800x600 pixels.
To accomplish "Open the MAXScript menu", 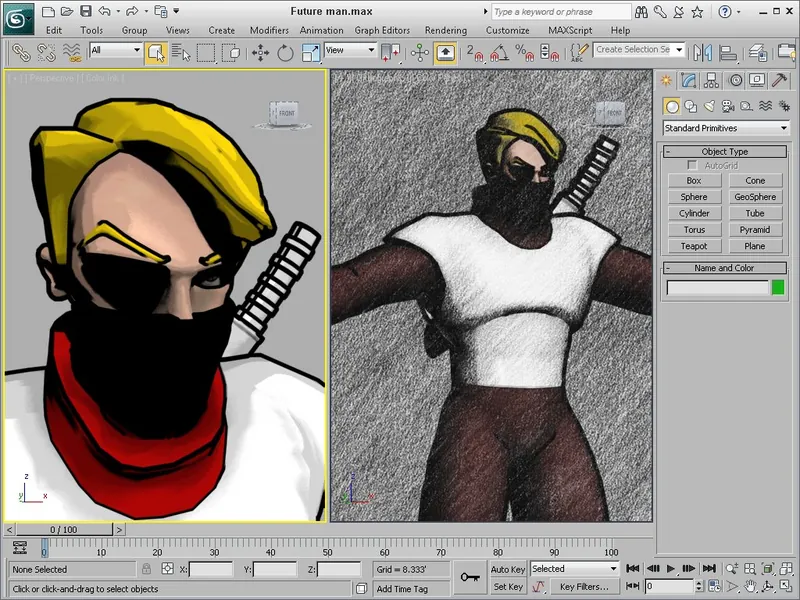I will [570, 30].
